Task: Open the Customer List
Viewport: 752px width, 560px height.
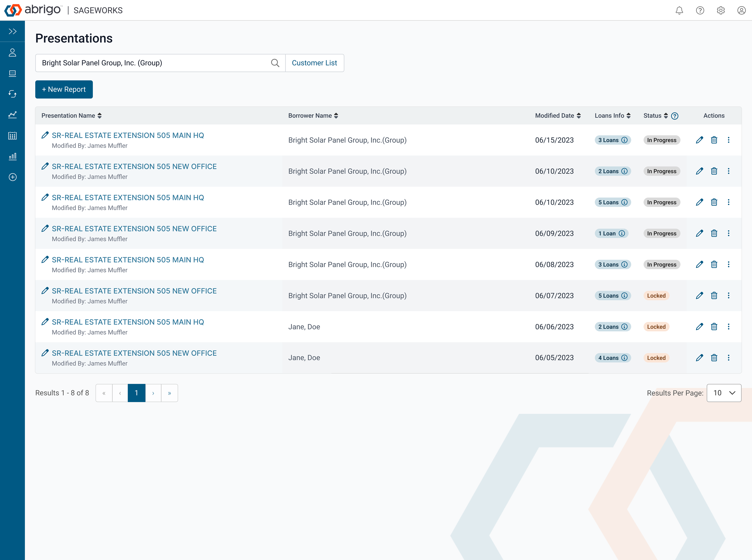Action: 315,63
